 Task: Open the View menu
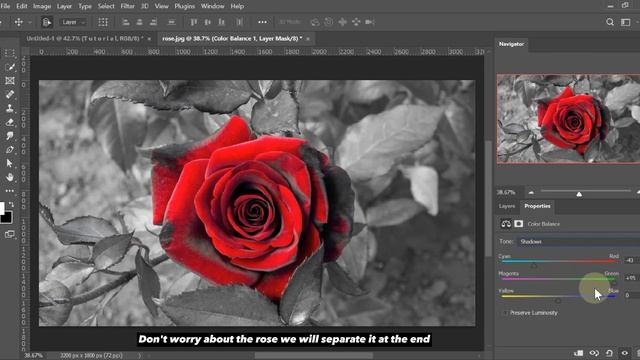click(x=162, y=6)
